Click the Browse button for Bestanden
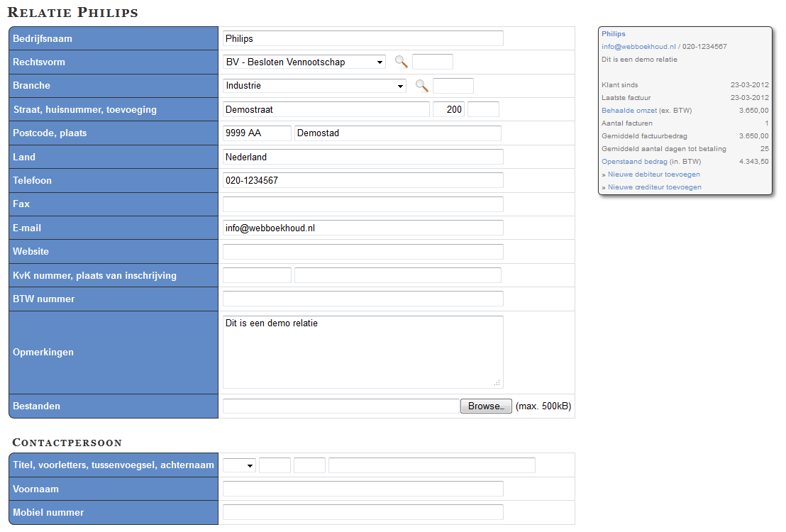 point(486,406)
